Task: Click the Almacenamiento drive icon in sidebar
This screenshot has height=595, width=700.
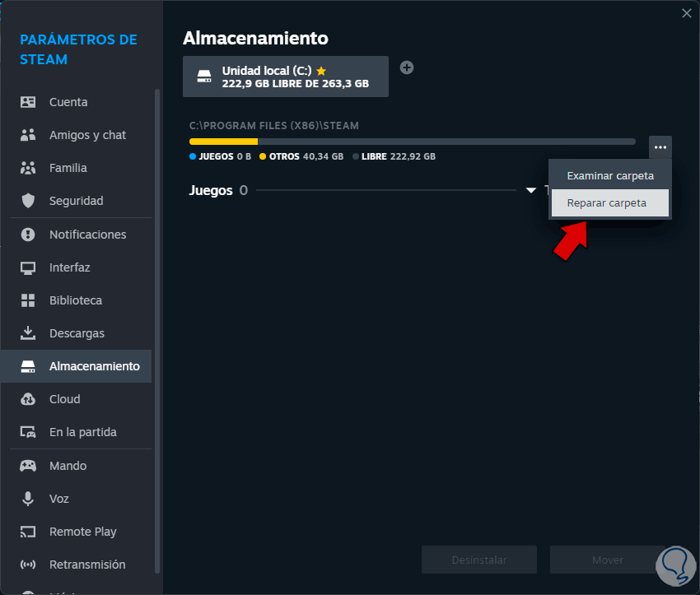Action: click(28, 366)
